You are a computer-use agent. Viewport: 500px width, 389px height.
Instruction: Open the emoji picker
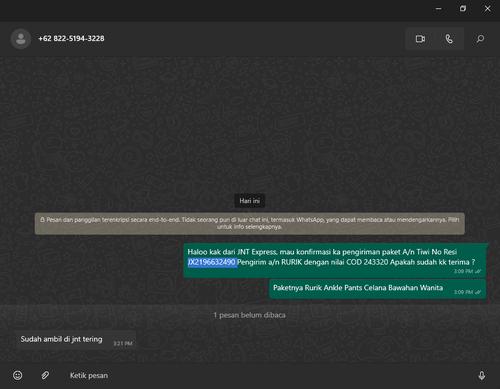click(x=18, y=375)
